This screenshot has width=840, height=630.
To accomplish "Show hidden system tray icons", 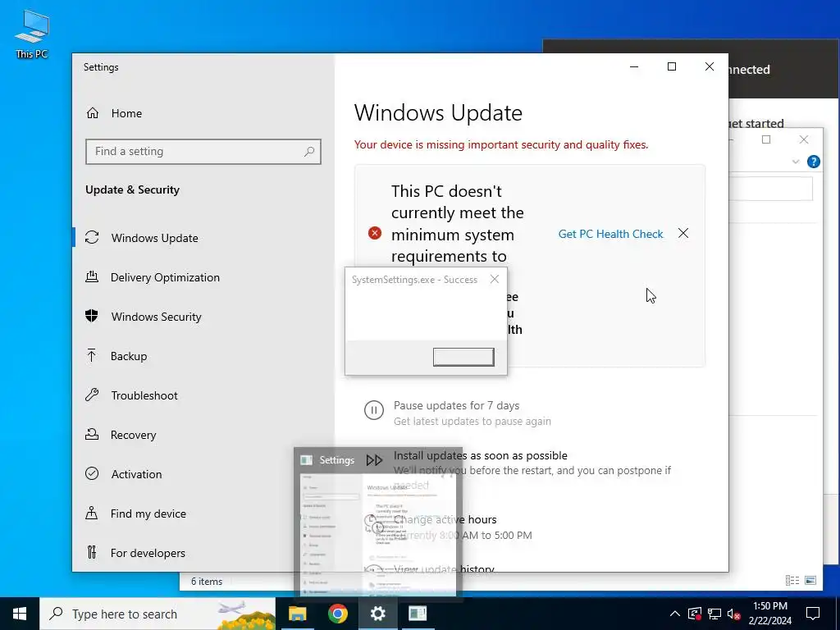I will (675, 614).
